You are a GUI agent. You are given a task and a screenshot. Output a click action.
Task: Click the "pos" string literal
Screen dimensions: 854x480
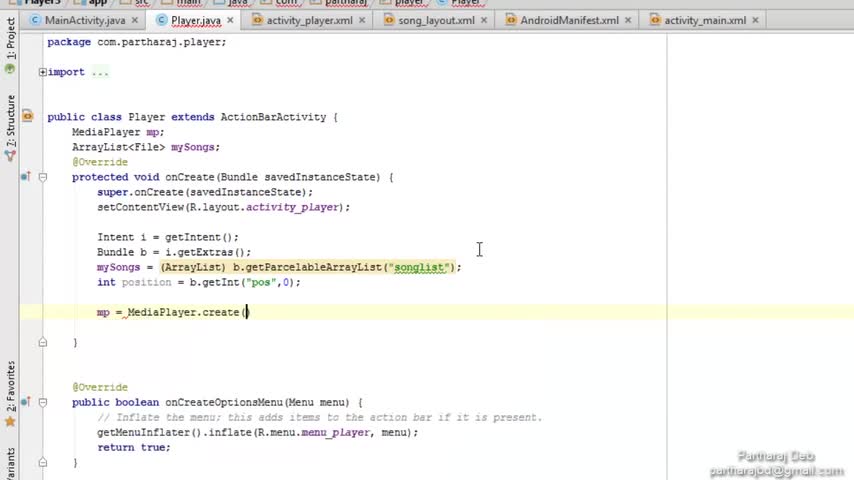pyautogui.click(x=261, y=282)
